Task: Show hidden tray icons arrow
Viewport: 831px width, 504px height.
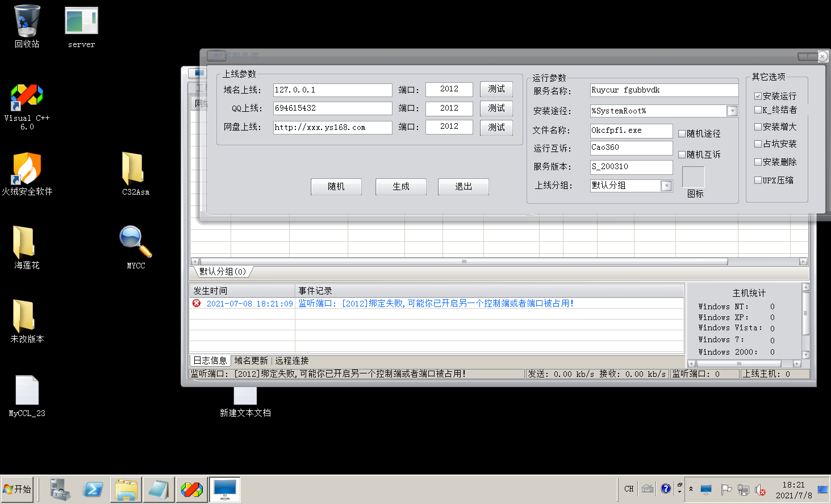Action: click(x=691, y=489)
